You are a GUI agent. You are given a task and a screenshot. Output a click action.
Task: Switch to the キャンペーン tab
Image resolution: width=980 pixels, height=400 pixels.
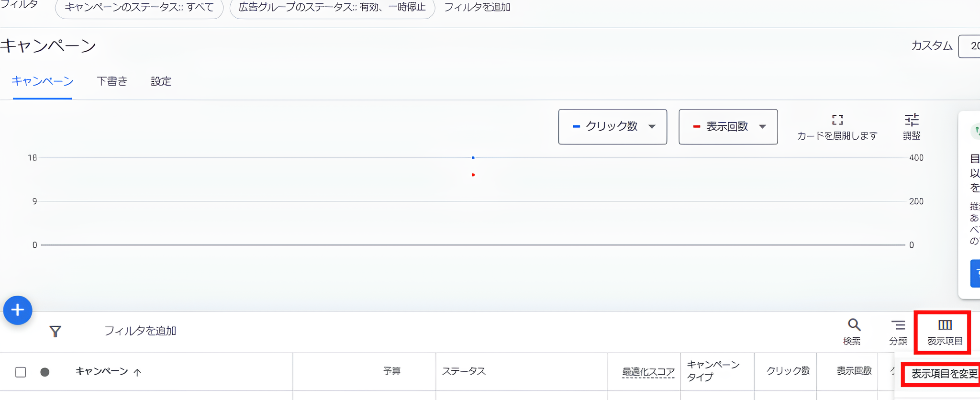tap(43, 81)
